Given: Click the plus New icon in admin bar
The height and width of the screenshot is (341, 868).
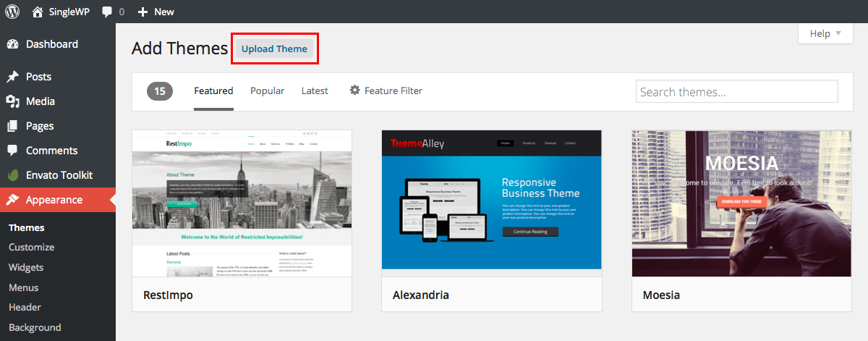Looking at the screenshot, I should tap(142, 12).
